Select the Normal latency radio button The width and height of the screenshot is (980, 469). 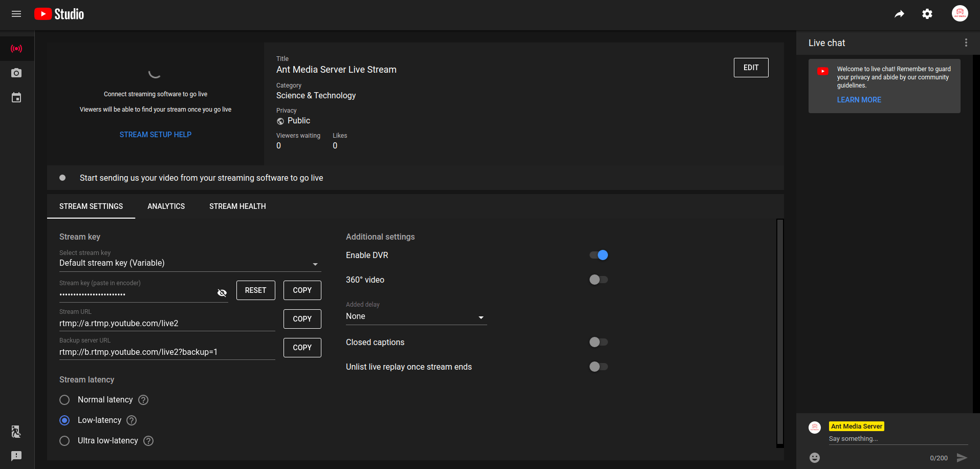point(64,400)
